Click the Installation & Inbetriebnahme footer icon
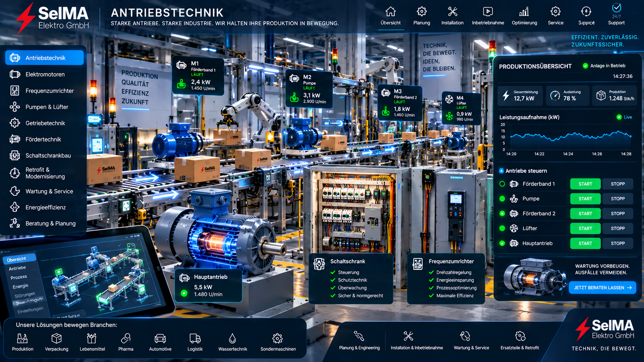 pos(409,336)
